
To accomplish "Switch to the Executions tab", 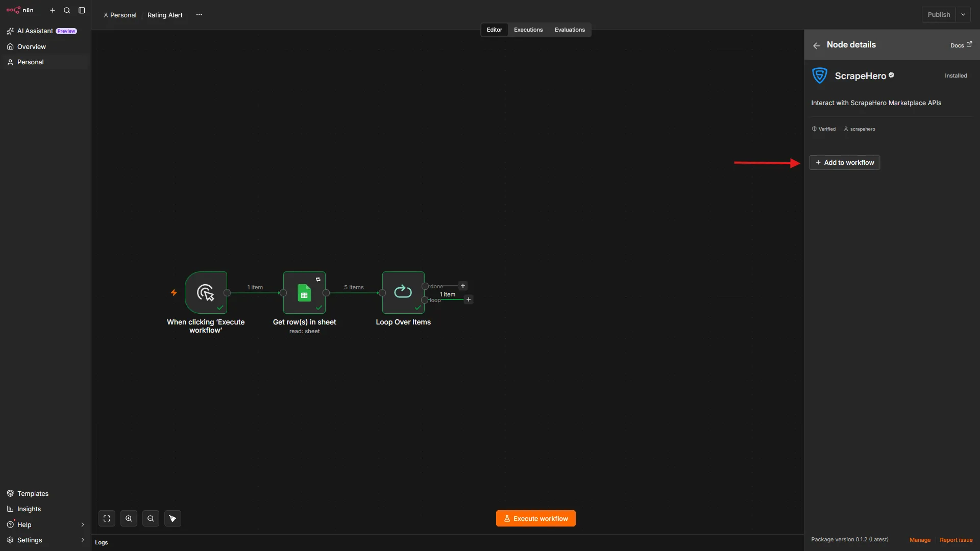I will [x=528, y=30].
